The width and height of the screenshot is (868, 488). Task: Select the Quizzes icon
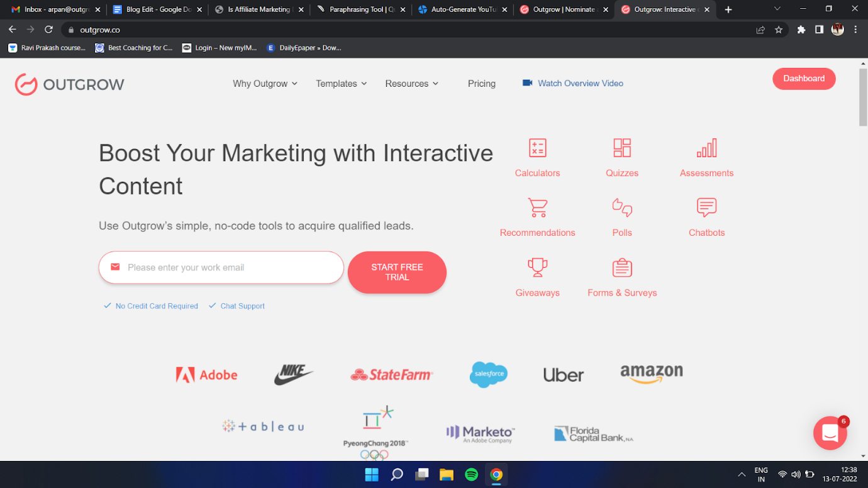[621, 148]
